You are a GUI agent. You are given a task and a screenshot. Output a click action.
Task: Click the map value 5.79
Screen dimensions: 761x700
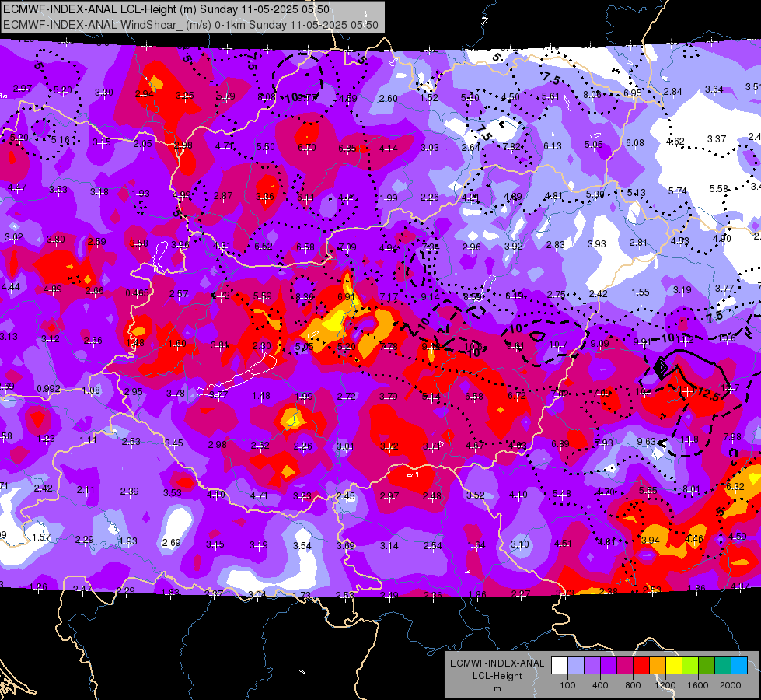click(x=225, y=96)
